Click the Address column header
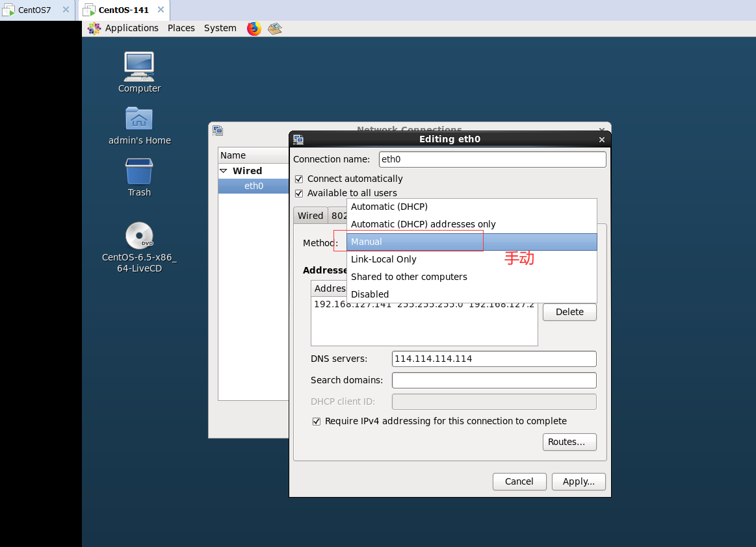Screen dimensions: 756x547 330,288
